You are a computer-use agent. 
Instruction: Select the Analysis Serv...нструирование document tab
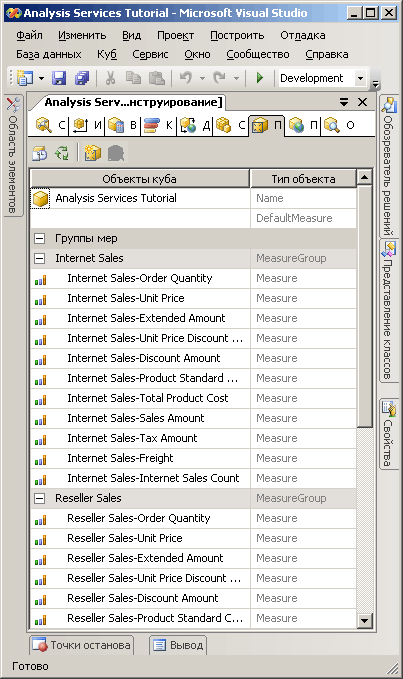pyautogui.click(x=128, y=102)
